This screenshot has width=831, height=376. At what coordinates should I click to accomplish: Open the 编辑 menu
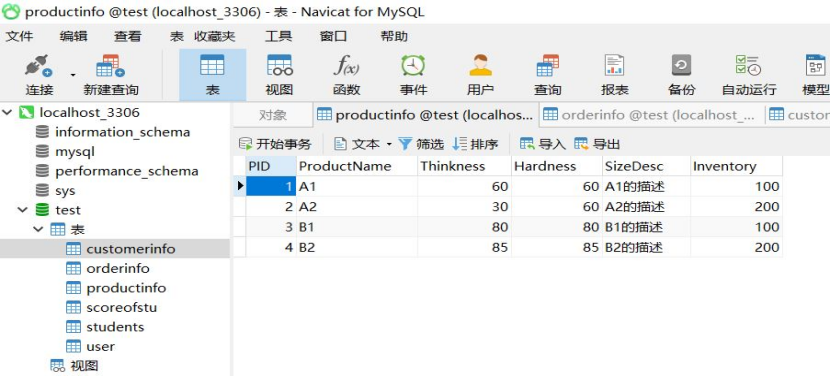[x=74, y=36]
